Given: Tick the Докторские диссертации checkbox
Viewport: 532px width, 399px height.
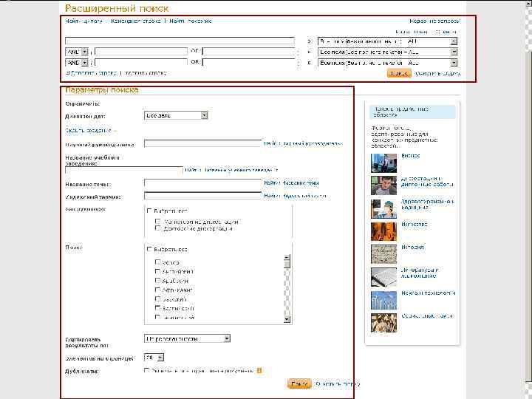Looking at the screenshot, I should [157, 228].
